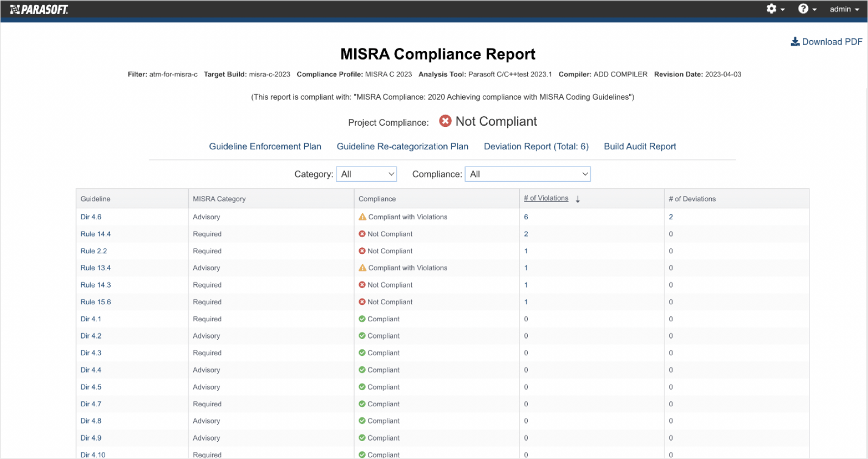
Task: Open the help question mark menu
Action: [803, 9]
